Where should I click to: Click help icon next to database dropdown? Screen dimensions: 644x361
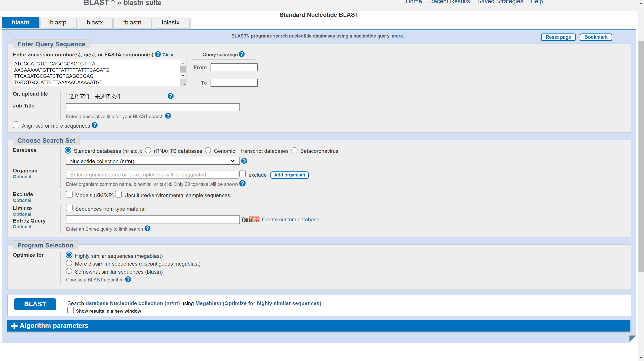coord(244,161)
